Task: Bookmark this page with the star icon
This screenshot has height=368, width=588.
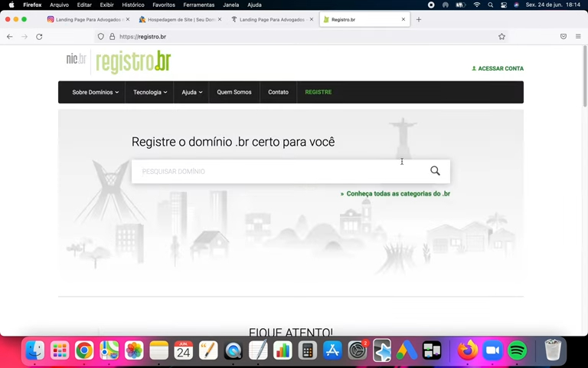Action: point(501,37)
